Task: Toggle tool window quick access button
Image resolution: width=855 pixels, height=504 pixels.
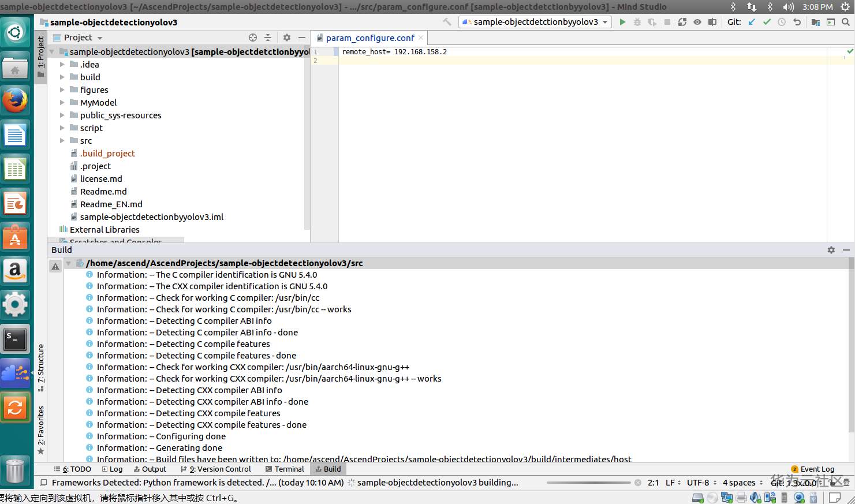Action: [43, 483]
